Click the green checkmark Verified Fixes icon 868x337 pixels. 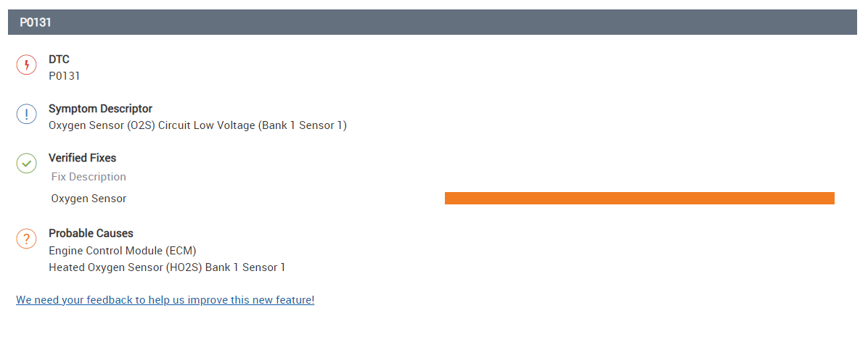click(26, 164)
